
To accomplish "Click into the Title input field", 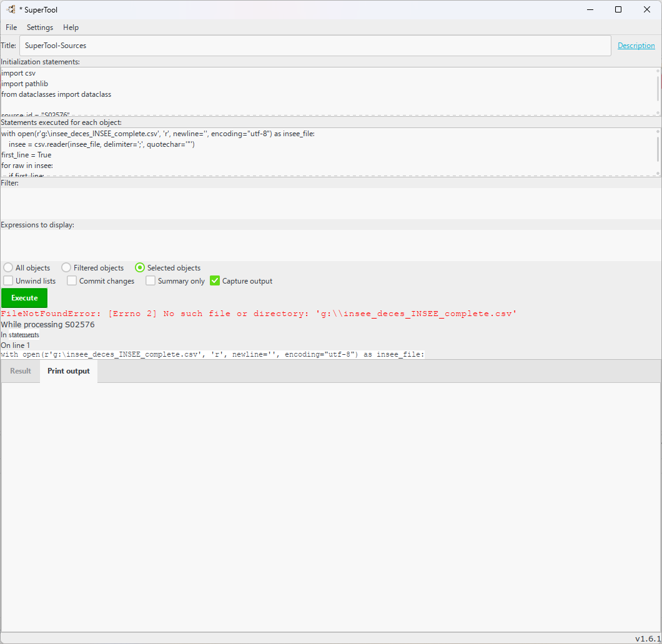I will pyautogui.click(x=315, y=46).
